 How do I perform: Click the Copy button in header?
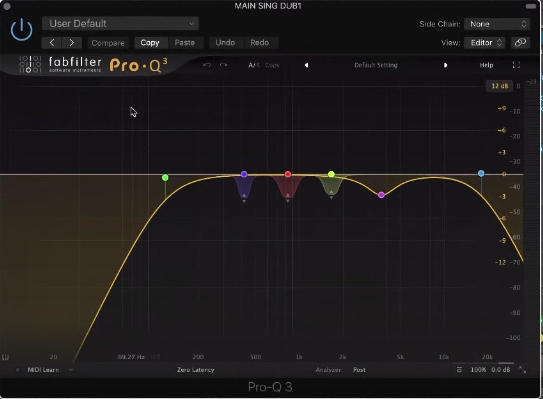(x=150, y=43)
